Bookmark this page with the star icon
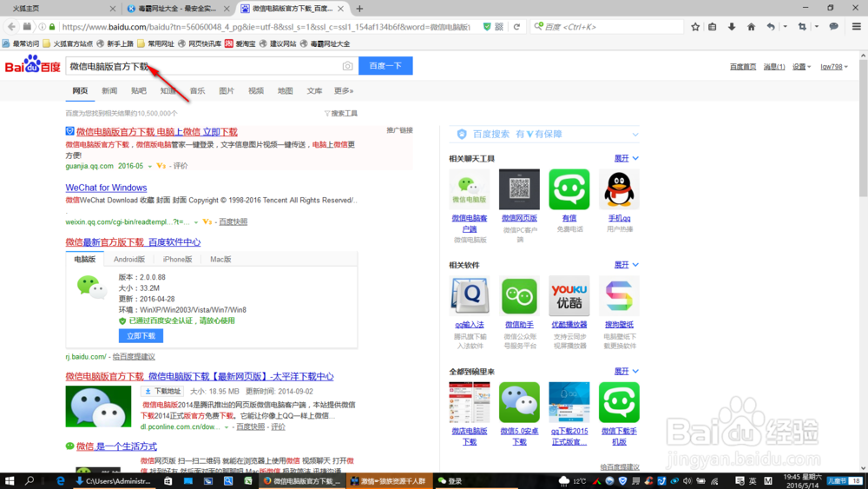The width and height of the screenshot is (868, 489). point(695,27)
